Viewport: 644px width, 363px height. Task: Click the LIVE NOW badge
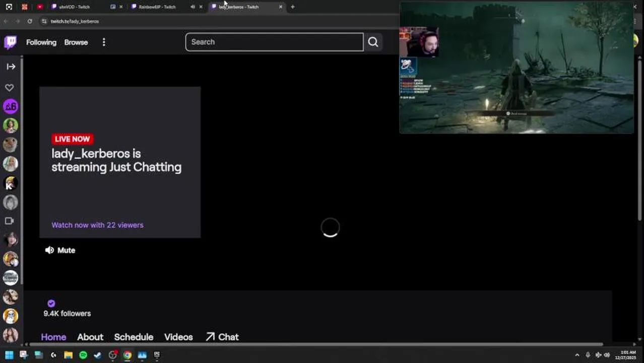click(72, 139)
